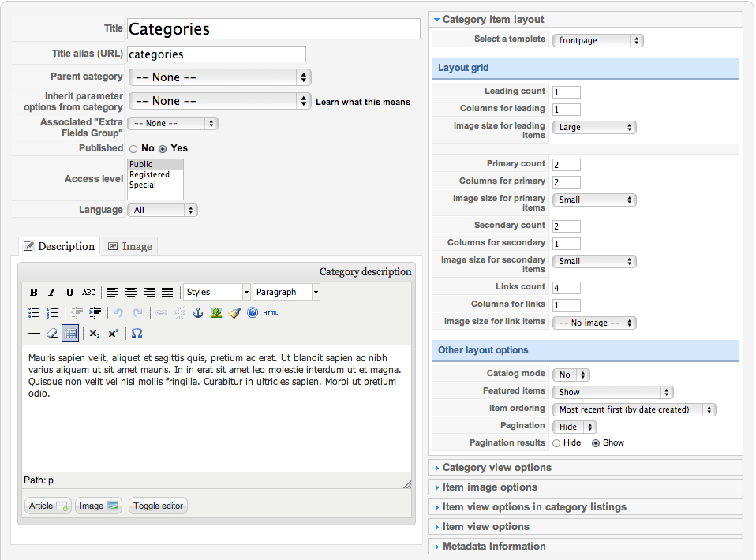Switch to the Description tab
The image size is (756, 560).
[59, 246]
